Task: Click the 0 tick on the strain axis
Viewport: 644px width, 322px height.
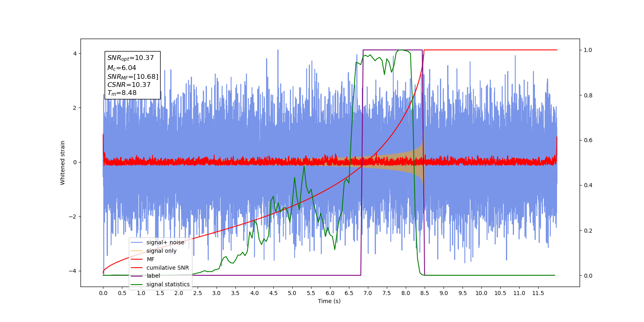Action: (x=75, y=162)
